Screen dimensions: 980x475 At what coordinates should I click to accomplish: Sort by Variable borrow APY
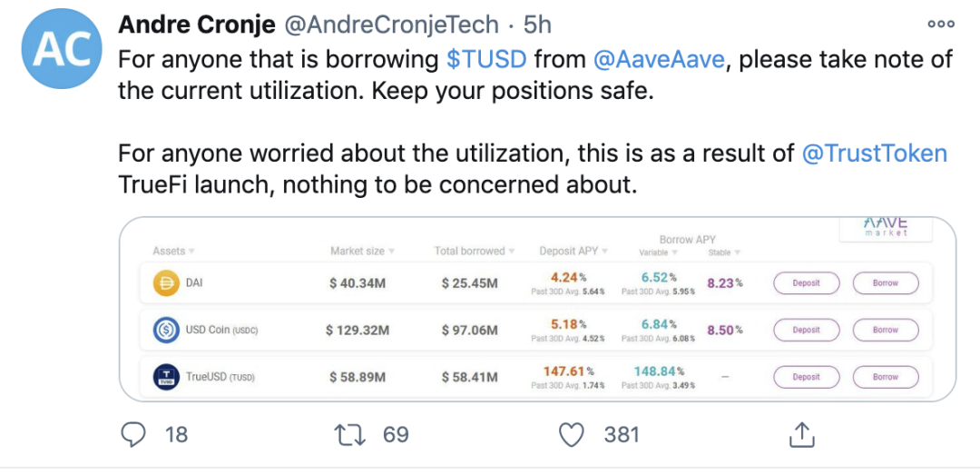(658, 252)
